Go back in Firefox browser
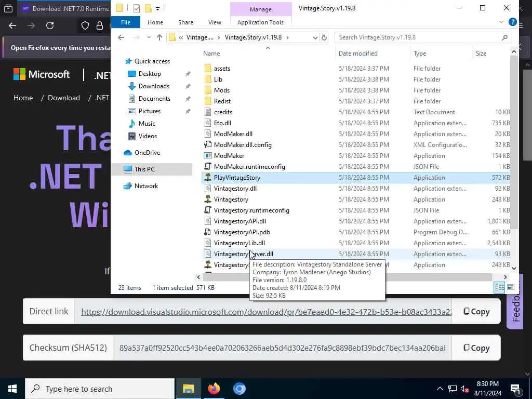This screenshot has width=532, height=399. [x=12, y=25]
